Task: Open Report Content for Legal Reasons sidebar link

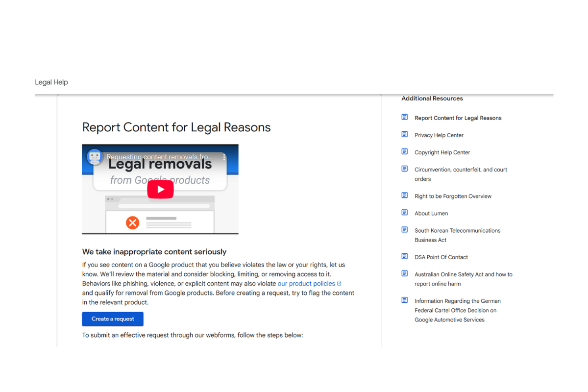Action: [458, 118]
